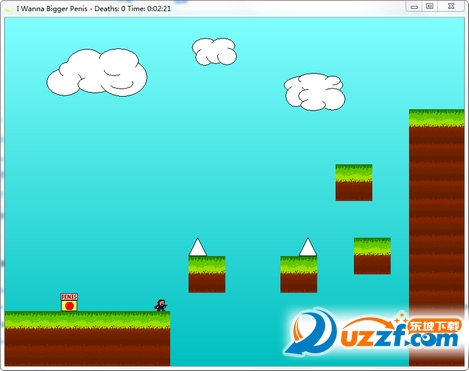This screenshot has height=371, width=469.
Task: Click the red save point box
Action: (69, 302)
